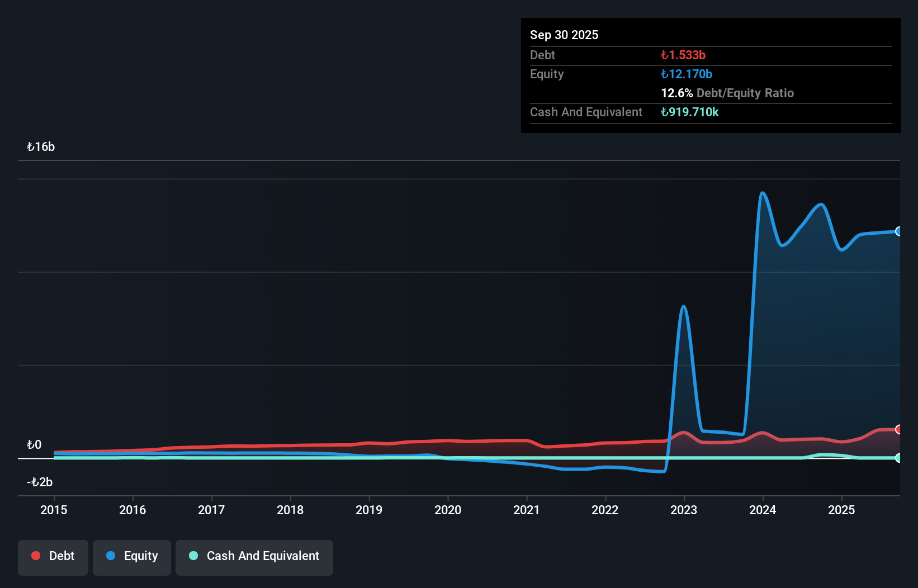Click the tallest Equity peak near 2024

tap(763, 193)
